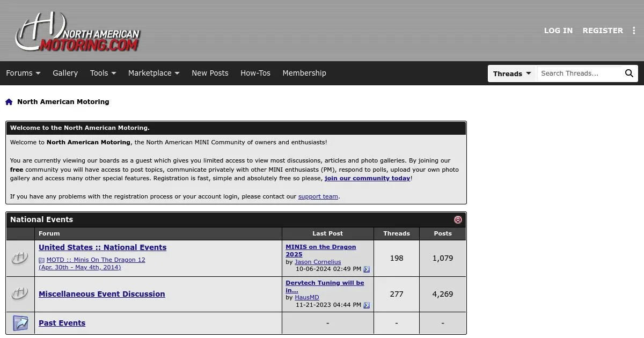This screenshot has width=644, height=338.
Task: View Jason Cornelius user profile
Action: coord(318,262)
